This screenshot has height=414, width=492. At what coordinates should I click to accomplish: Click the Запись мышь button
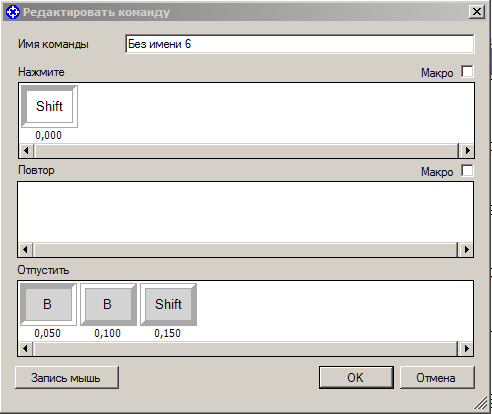pos(67,378)
